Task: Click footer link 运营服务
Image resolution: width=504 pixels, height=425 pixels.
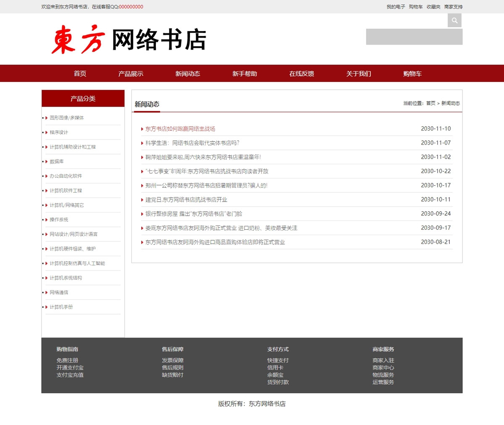Action: click(x=383, y=382)
